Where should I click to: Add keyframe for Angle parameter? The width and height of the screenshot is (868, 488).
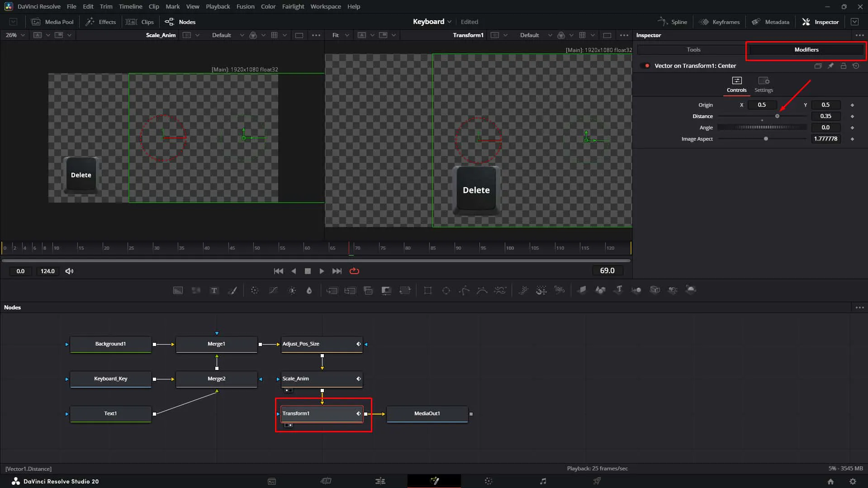pyautogui.click(x=853, y=128)
